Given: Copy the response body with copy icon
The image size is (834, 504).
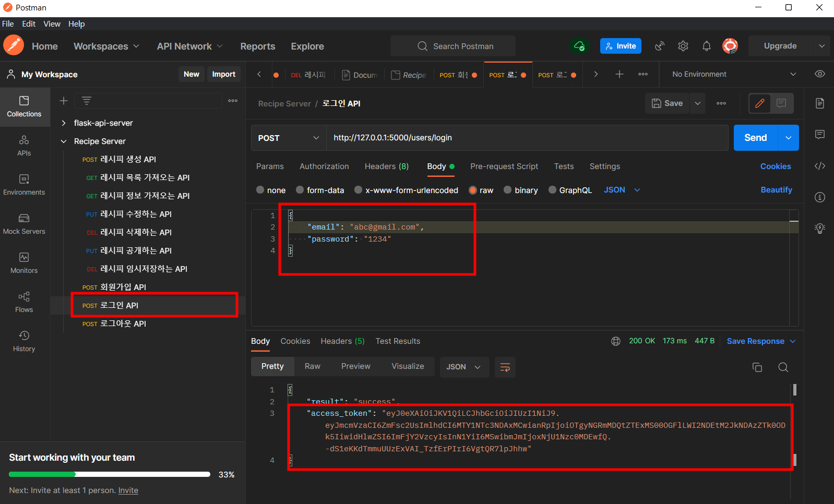Looking at the screenshot, I should click(x=757, y=367).
